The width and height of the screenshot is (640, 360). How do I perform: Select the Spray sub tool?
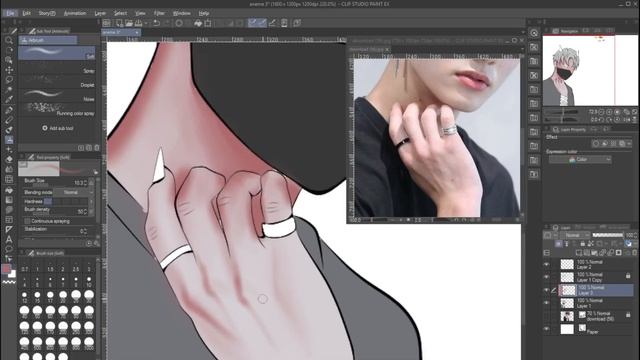pyautogui.click(x=57, y=68)
